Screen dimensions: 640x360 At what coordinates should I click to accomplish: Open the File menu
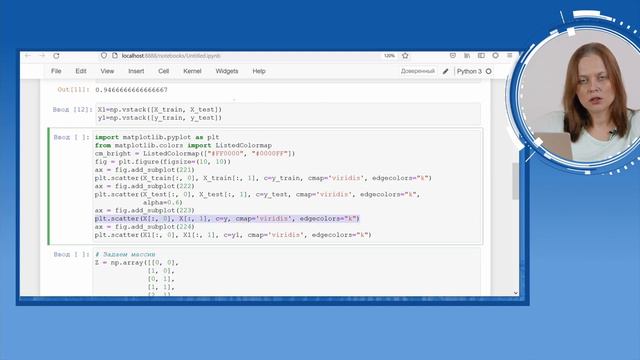pos(56,71)
